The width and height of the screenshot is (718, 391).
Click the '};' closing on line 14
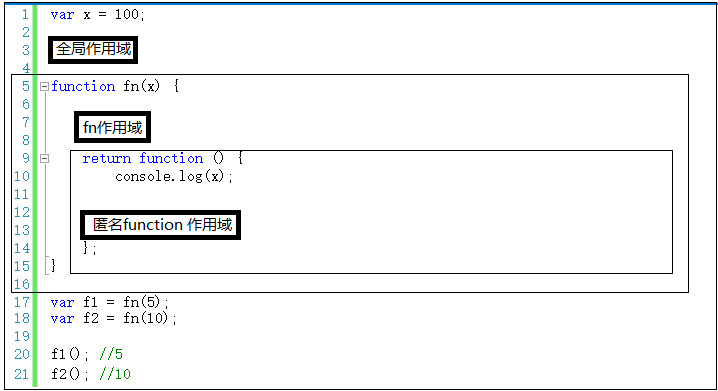(x=89, y=248)
